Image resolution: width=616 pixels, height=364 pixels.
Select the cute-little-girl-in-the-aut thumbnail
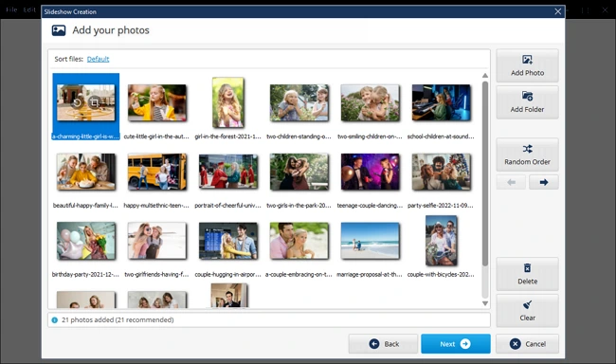pos(157,103)
